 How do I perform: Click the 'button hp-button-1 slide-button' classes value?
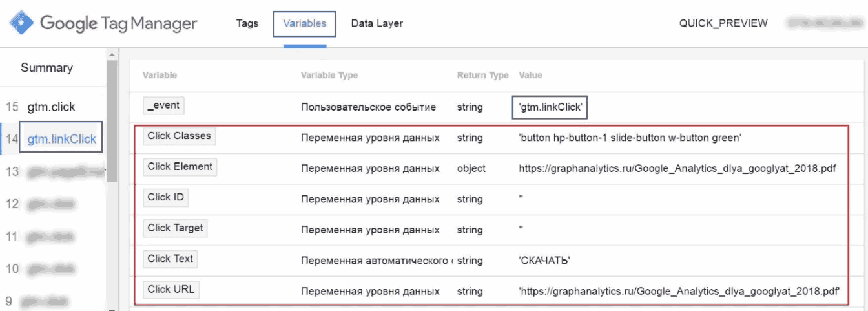630,138
